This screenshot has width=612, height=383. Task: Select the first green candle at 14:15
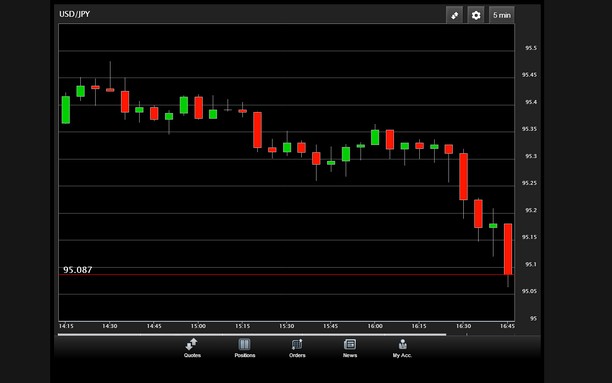[x=66, y=110]
